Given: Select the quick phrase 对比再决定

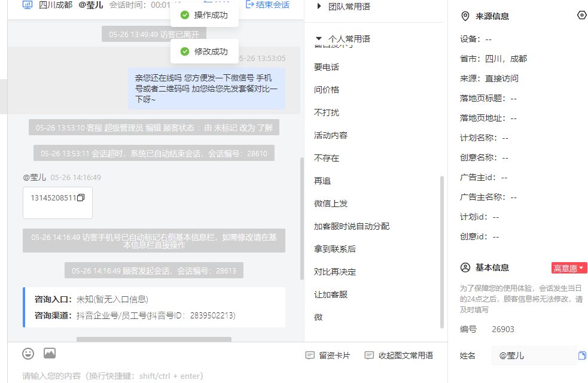Looking at the screenshot, I should [335, 272].
